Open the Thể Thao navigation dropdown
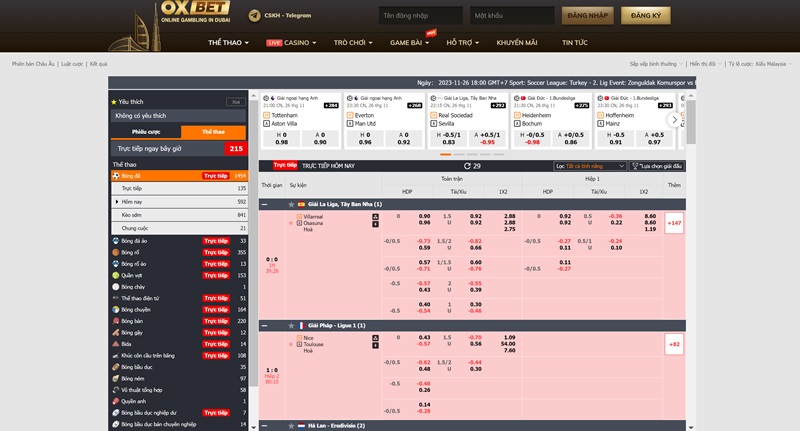 click(228, 43)
